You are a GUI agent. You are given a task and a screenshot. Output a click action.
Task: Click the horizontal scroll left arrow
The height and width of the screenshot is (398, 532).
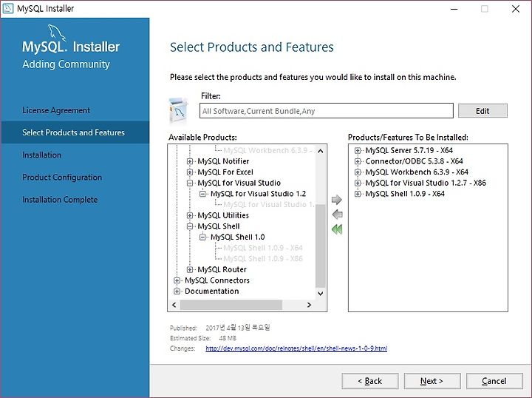point(174,305)
